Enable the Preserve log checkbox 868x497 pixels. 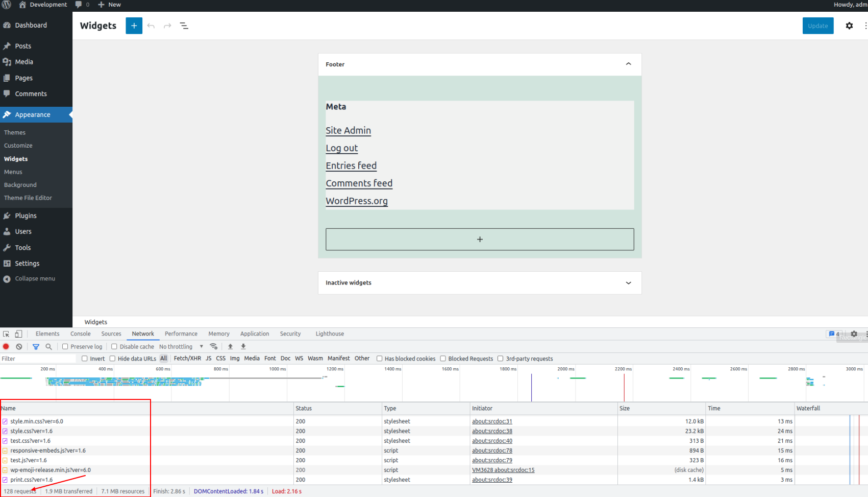pos(65,346)
